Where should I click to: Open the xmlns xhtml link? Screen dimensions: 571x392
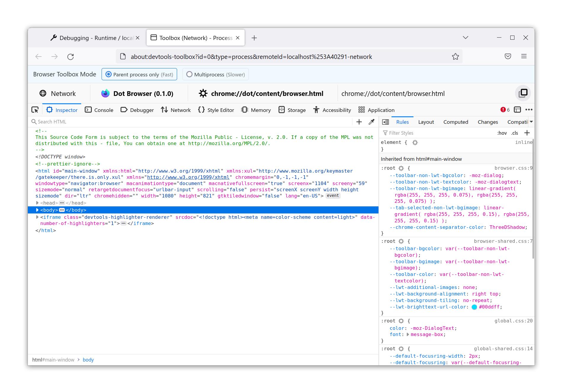[x=188, y=177]
